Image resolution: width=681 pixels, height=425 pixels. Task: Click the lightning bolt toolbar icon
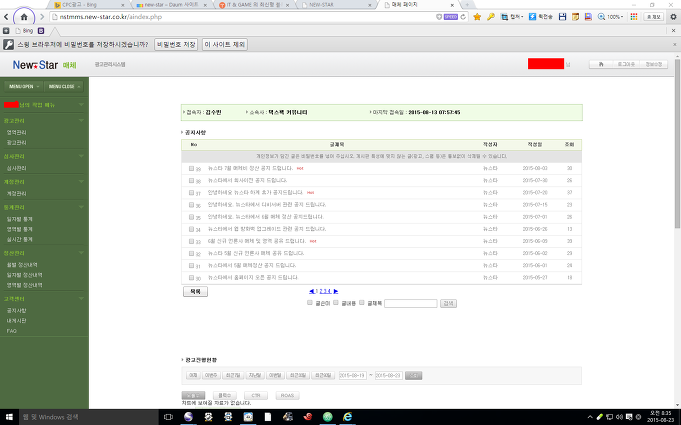point(532,17)
